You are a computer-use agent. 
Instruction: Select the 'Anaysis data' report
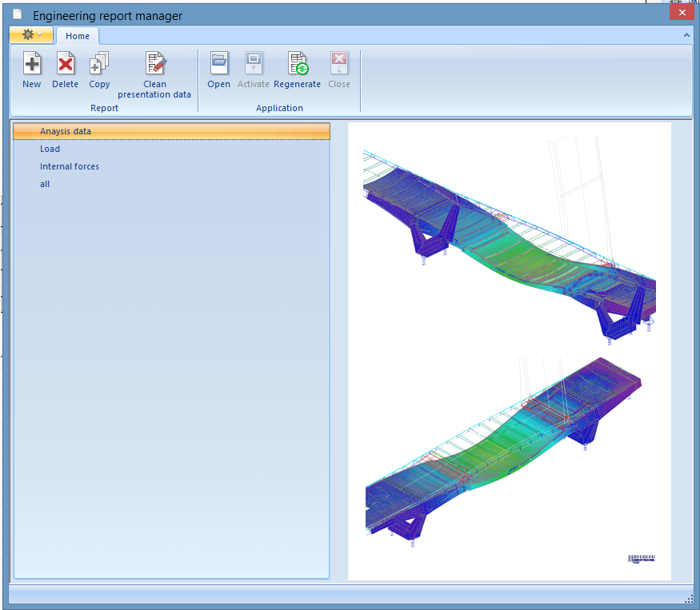[171, 131]
